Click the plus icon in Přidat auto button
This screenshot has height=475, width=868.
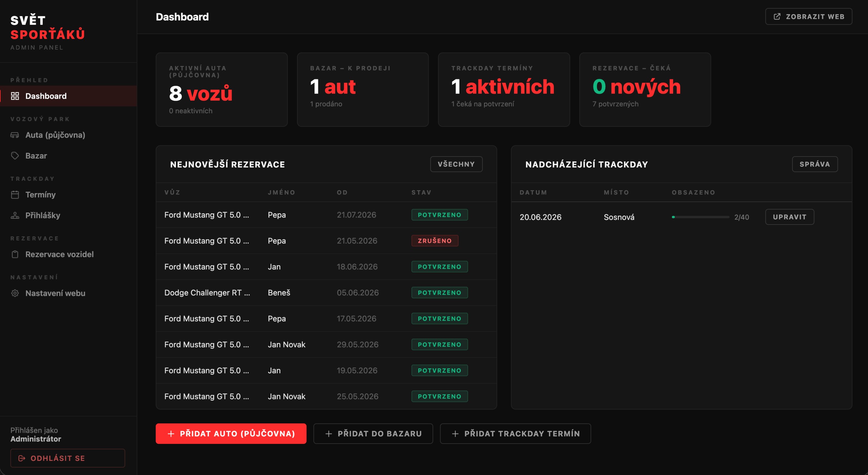(171, 434)
